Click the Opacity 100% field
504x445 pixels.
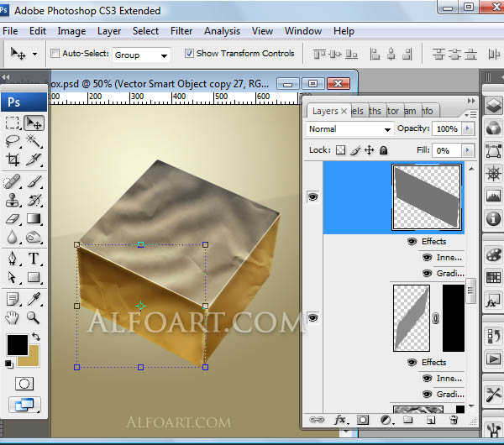point(447,128)
